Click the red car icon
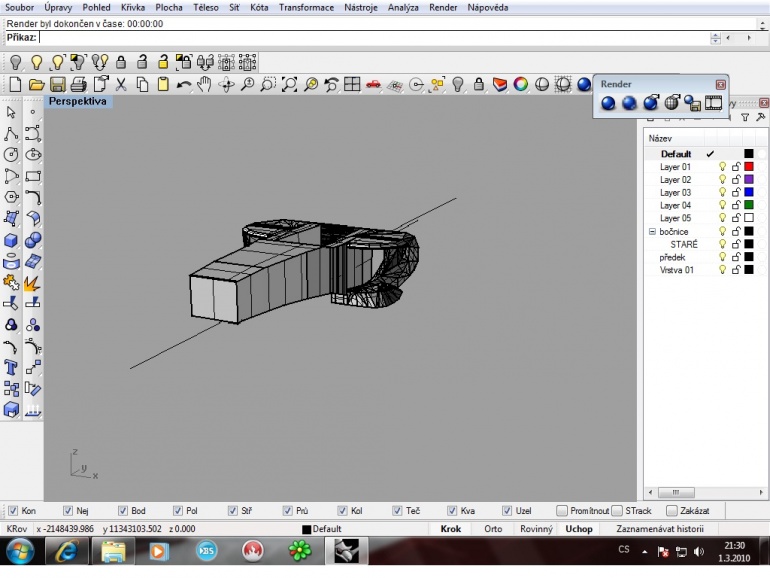Screen dimensions: 770x578 tap(373, 84)
